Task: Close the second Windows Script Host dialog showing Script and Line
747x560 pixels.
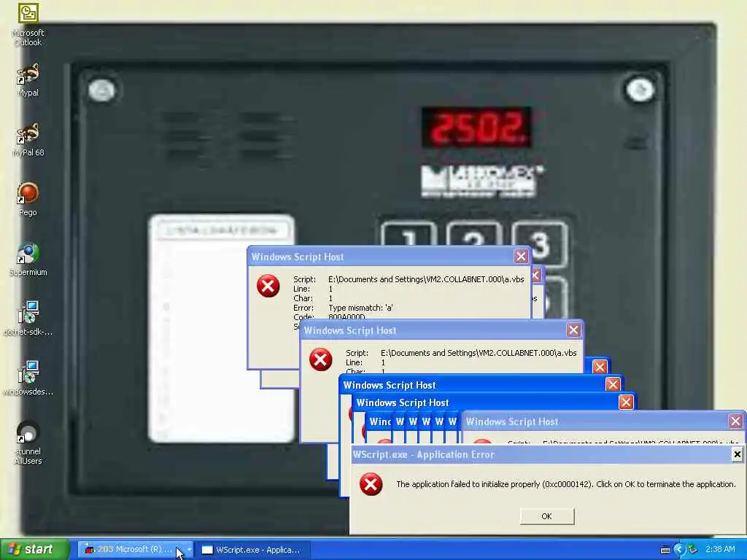Action: pyautogui.click(x=573, y=330)
